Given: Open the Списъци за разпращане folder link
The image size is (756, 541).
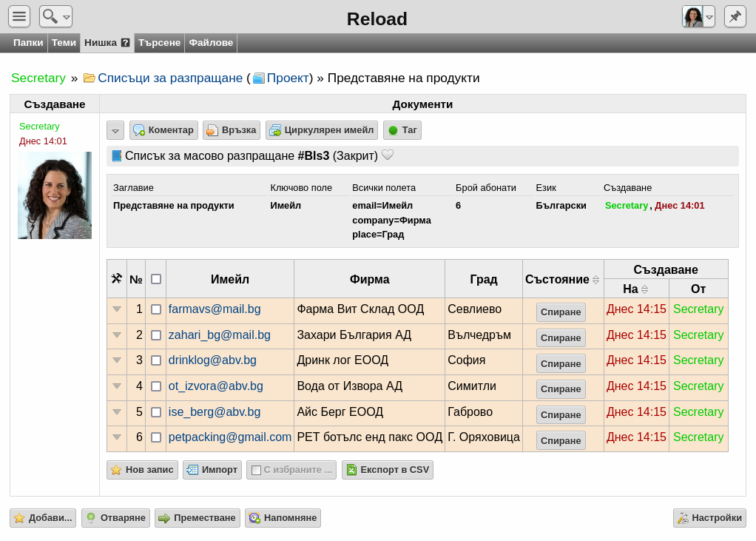Looking at the screenshot, I should click(170, 78).
